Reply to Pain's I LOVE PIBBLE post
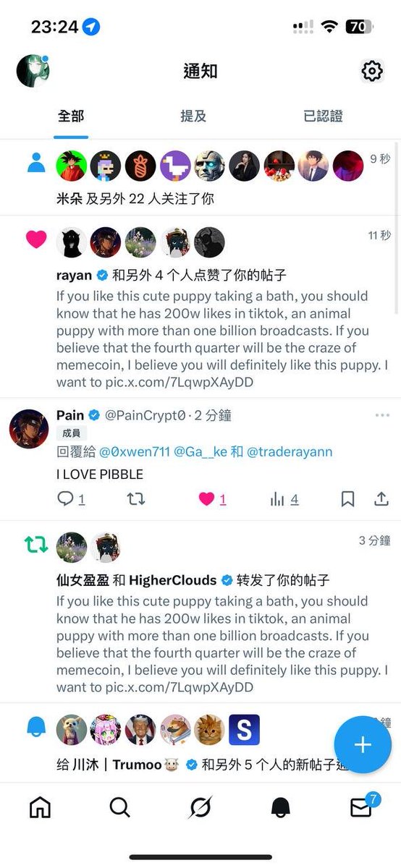Screen dimensions: 401x868 71,498
